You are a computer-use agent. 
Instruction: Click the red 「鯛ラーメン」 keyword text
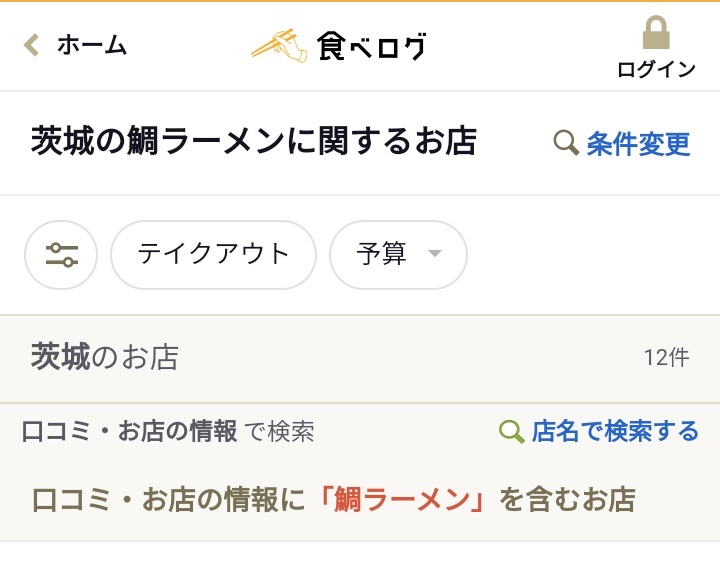click(x=403, y=499)
